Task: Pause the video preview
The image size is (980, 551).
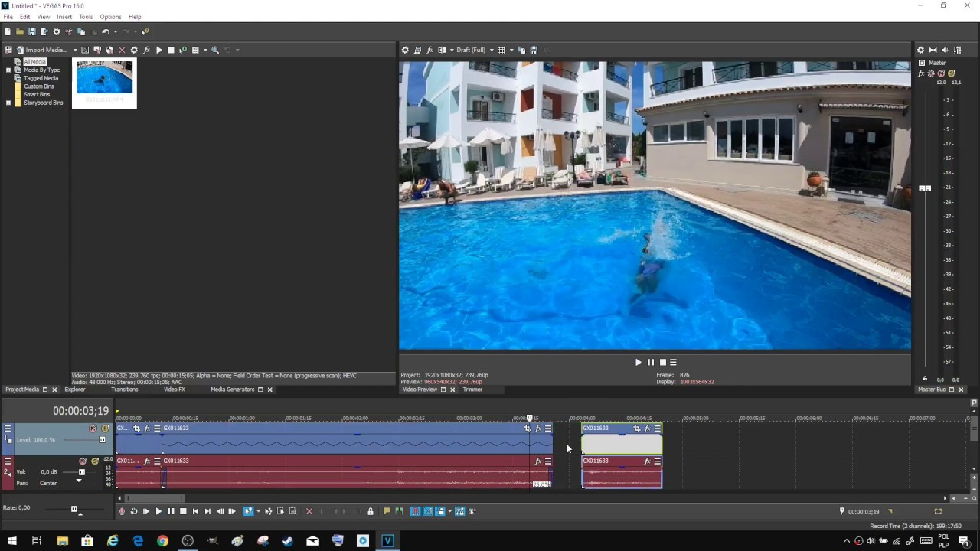Action: coord(650,363)
